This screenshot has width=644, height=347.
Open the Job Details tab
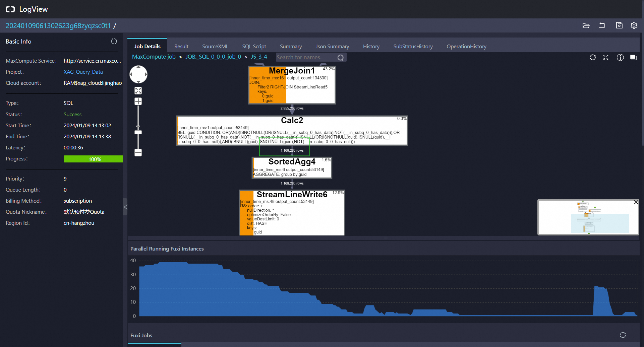(147, 46)
